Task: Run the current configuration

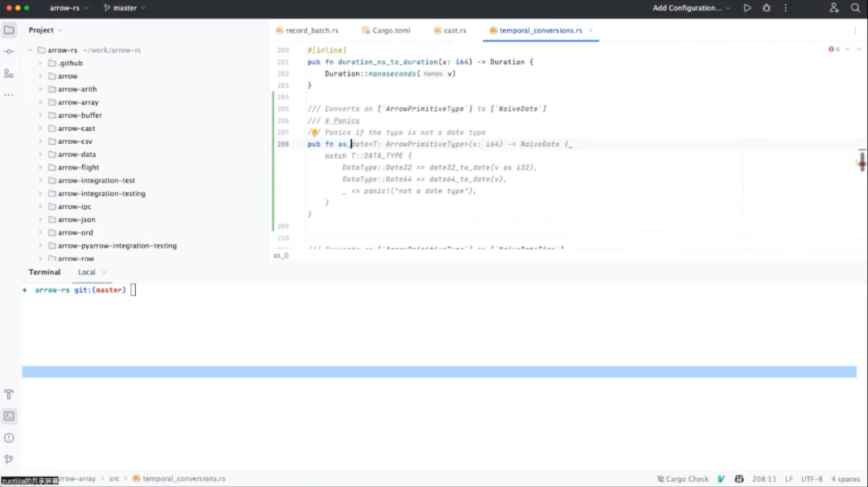Action: coord(747,8)
